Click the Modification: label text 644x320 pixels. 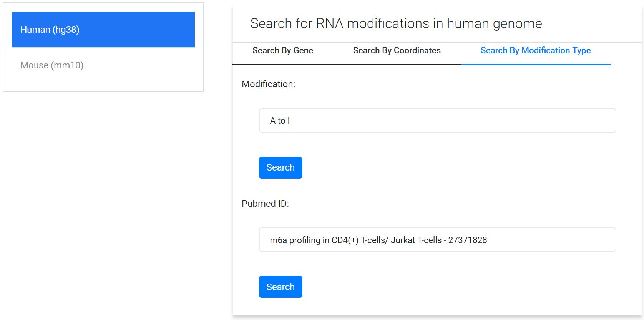268,84
